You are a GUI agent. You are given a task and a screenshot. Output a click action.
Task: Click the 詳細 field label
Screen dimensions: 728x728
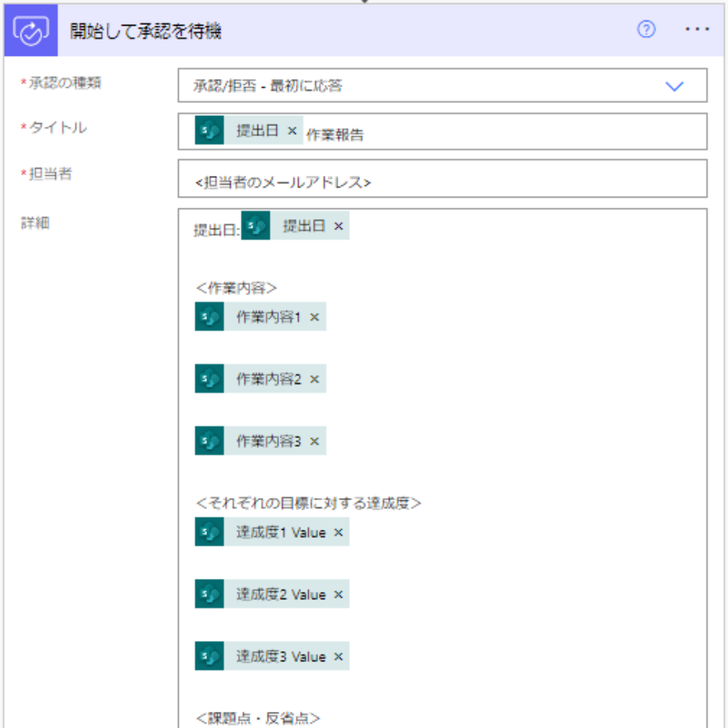[x=35, y=223]
